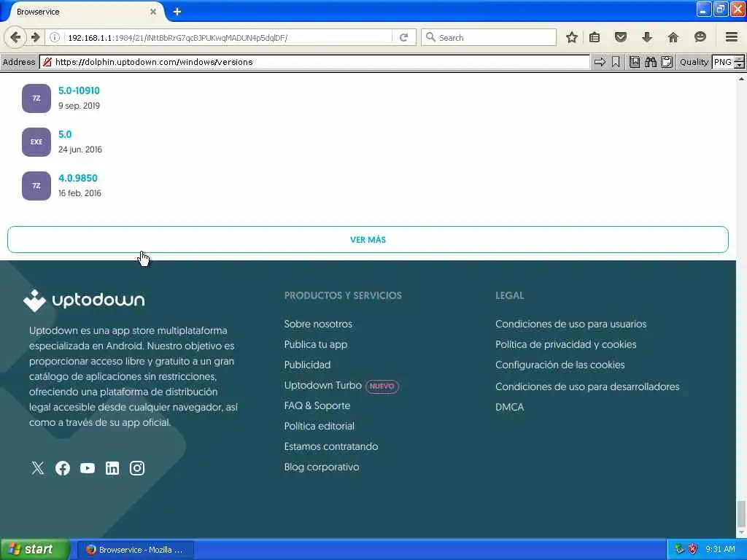Open Sobre nosotros link
The width and height of the screenshot is (747, 560).
[318, 324]
